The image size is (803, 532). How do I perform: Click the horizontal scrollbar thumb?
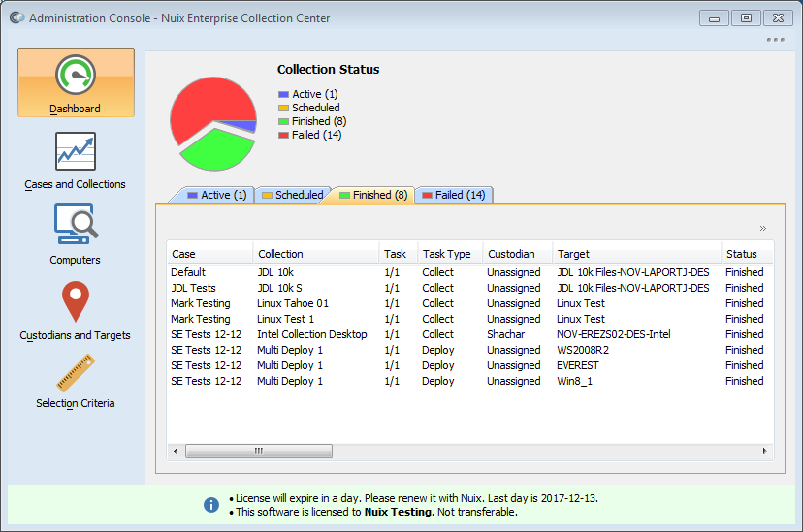[x=259, y=451]
